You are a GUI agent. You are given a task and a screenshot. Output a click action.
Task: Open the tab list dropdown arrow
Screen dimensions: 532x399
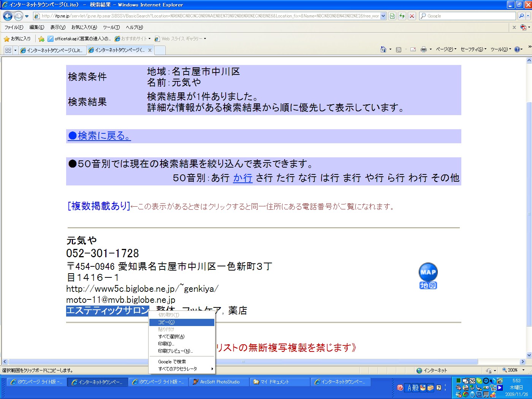(16, 50)
